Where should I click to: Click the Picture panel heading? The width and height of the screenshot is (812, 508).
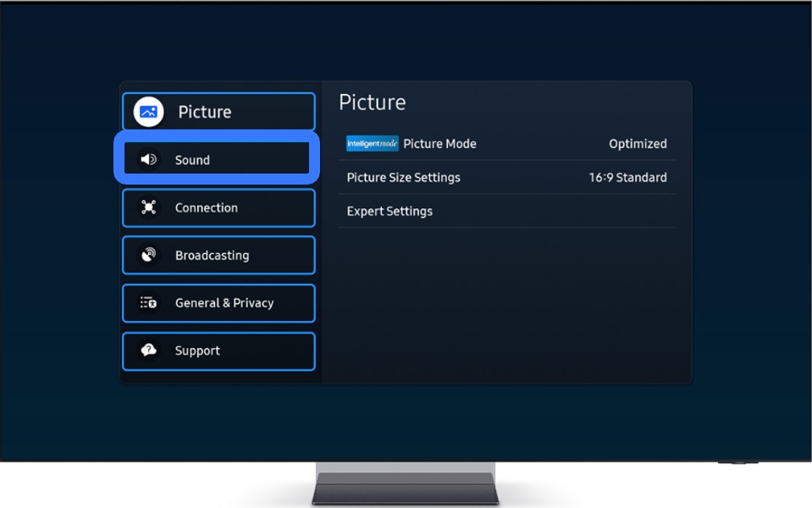point(372,102)
